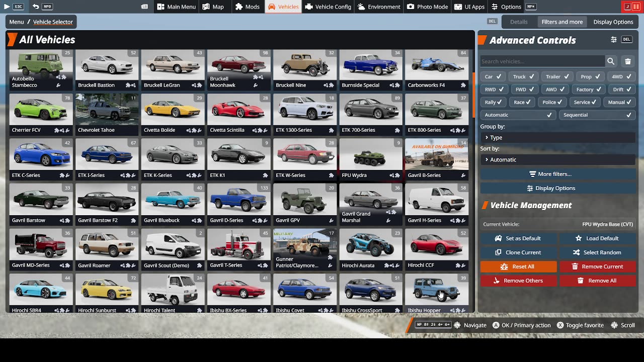Disable the Trailer filter
The height and width of the screenshot is (362, 644).
click(557, 76)
